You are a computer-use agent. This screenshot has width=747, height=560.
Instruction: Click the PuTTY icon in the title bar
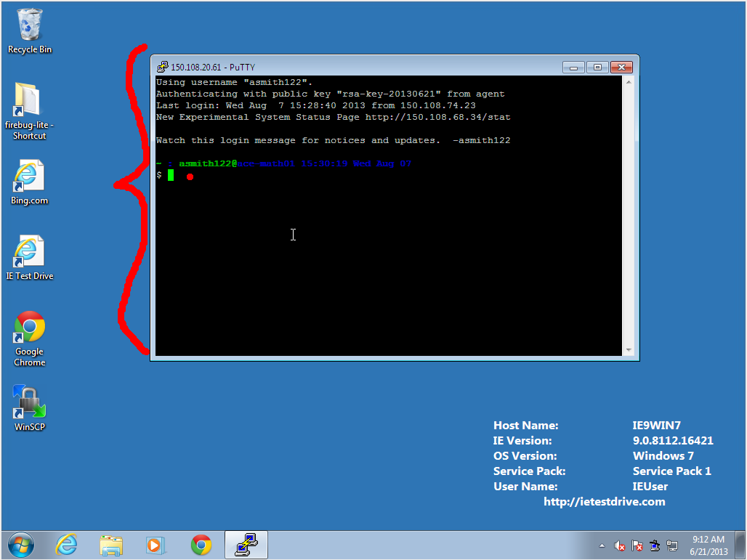tap(163, 68)
